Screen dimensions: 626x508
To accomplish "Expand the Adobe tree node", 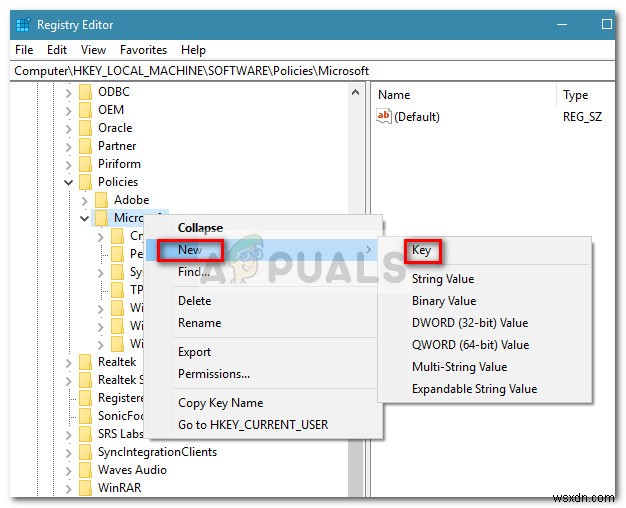I will tap(85, 200).
